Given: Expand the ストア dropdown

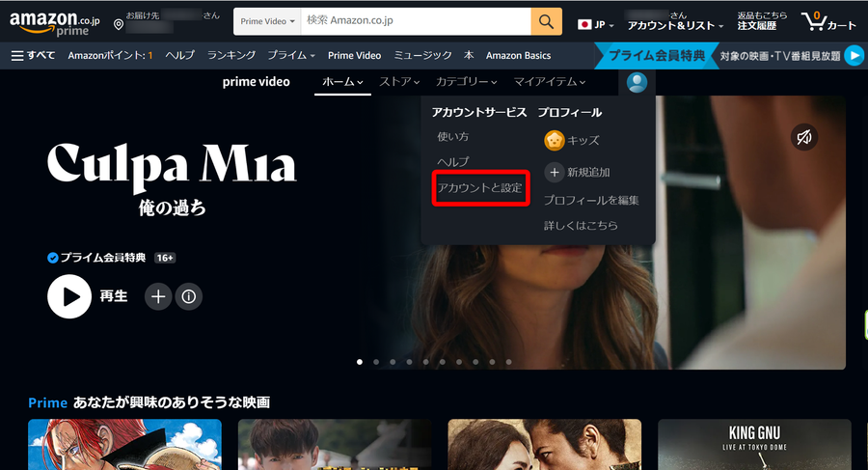Looking at the screenshot, I should click(399, 82).
